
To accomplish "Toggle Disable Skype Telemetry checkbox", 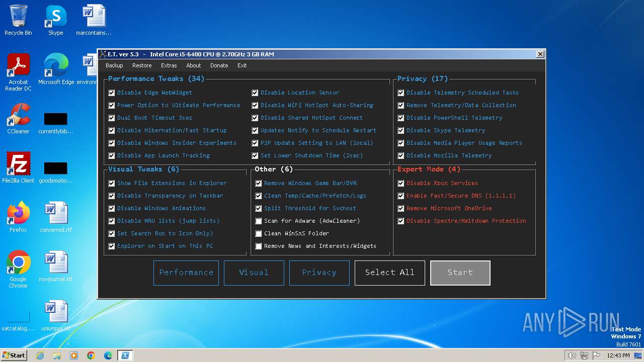I will click(401, 131).
